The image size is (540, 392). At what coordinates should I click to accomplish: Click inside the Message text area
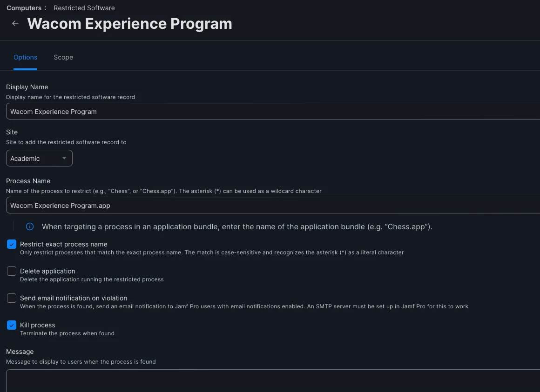270,380
